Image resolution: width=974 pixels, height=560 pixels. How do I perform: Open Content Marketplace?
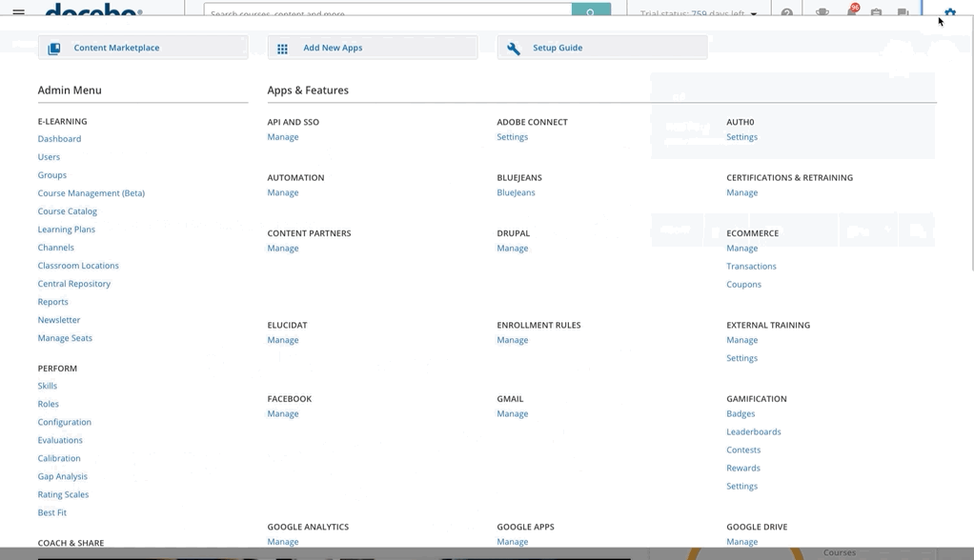point(143,48)
